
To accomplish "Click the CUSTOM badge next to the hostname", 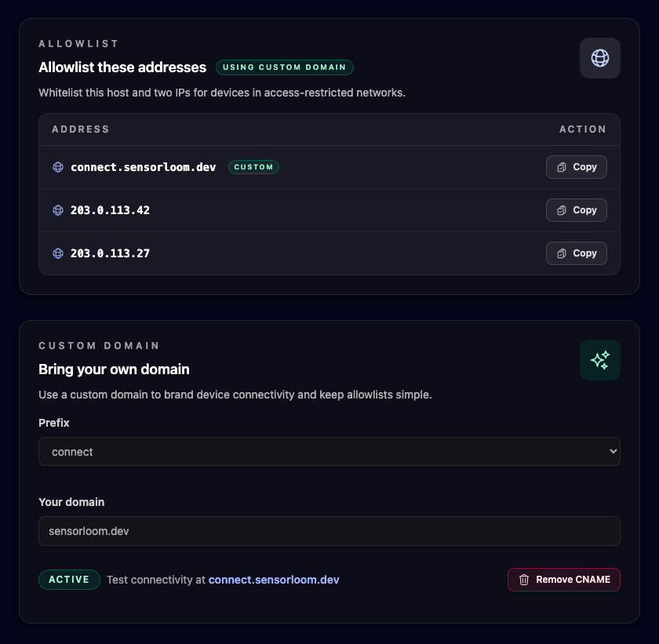I will click(253, 167).
